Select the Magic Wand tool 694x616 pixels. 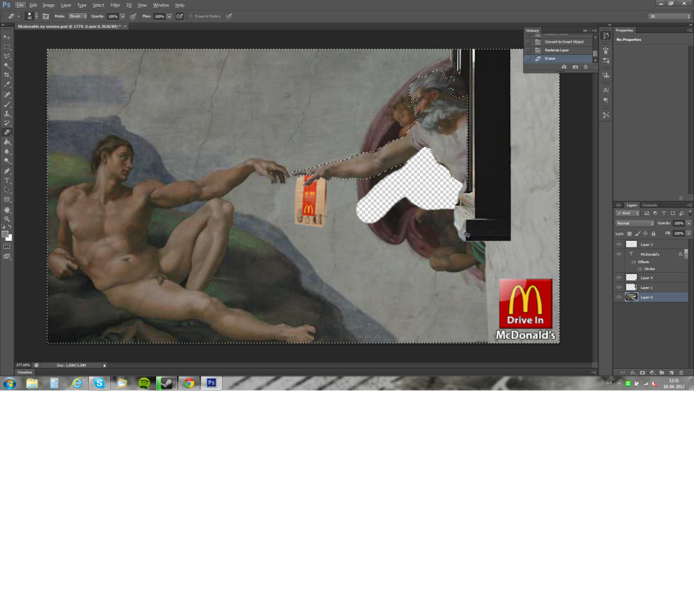tap(7, 66)
